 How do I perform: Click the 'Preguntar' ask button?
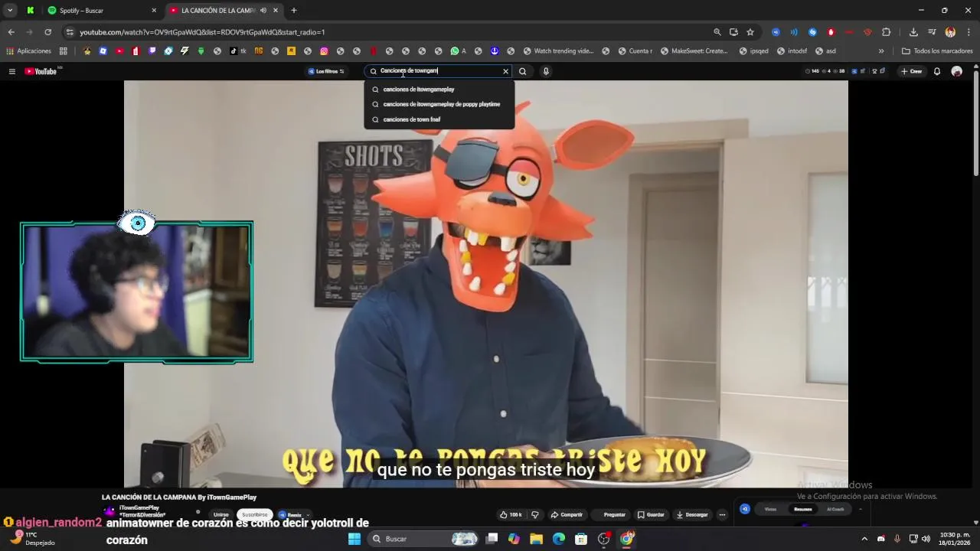(x=614, y=515)
